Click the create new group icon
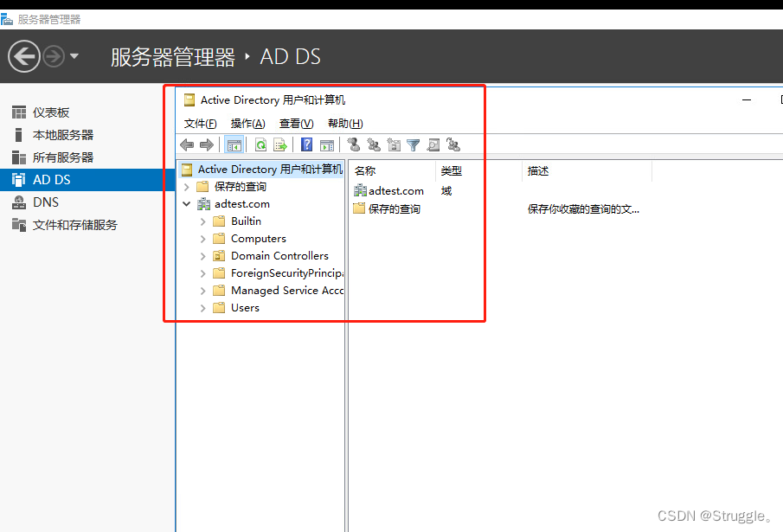783x532 pixels. (x=374, y=144)
